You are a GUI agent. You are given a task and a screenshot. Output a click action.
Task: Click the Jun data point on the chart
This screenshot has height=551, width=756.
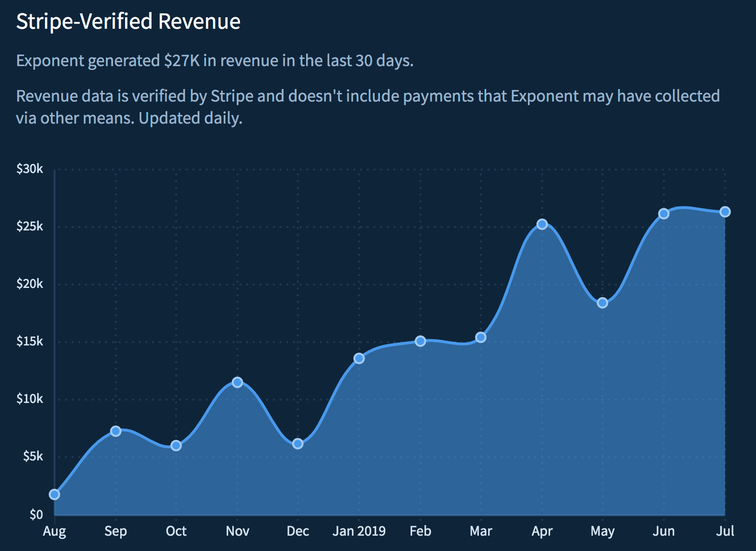click(664, 214)
